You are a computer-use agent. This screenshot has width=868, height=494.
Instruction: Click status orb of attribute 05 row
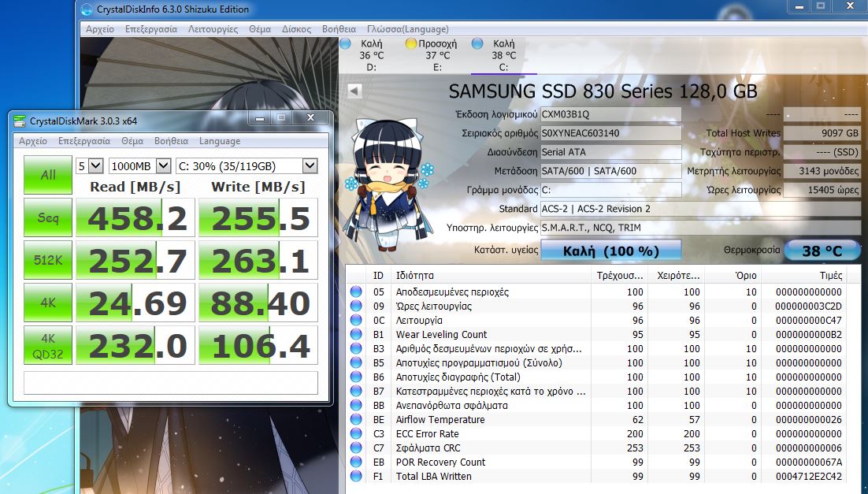tap(356, 292)
